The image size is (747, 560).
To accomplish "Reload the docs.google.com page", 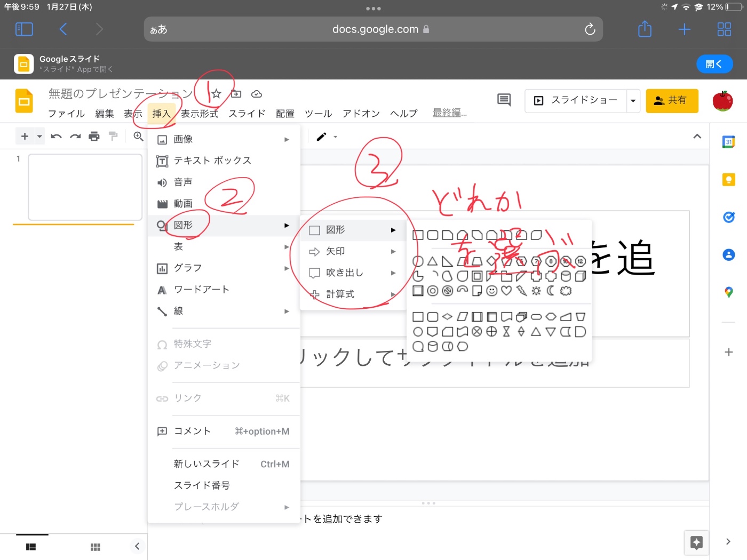I will [x=590, y=29].
